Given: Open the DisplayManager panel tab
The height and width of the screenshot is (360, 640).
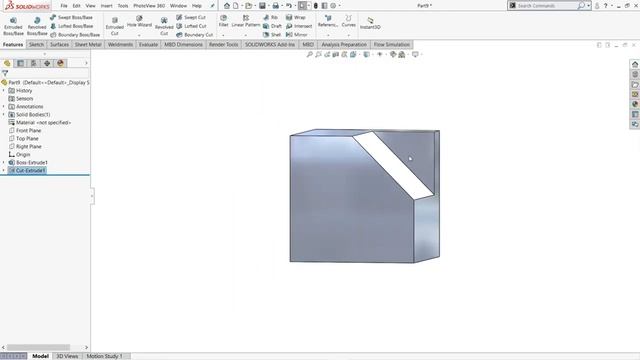Looking at the screenshot, I should tap(61, 63).
